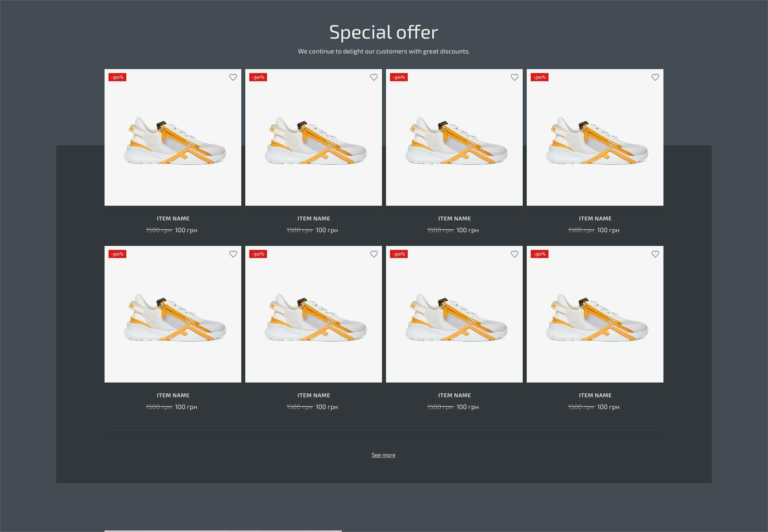Click heart icon on second bottom-row product
768x532 pixels.
[x=374, y=254]
